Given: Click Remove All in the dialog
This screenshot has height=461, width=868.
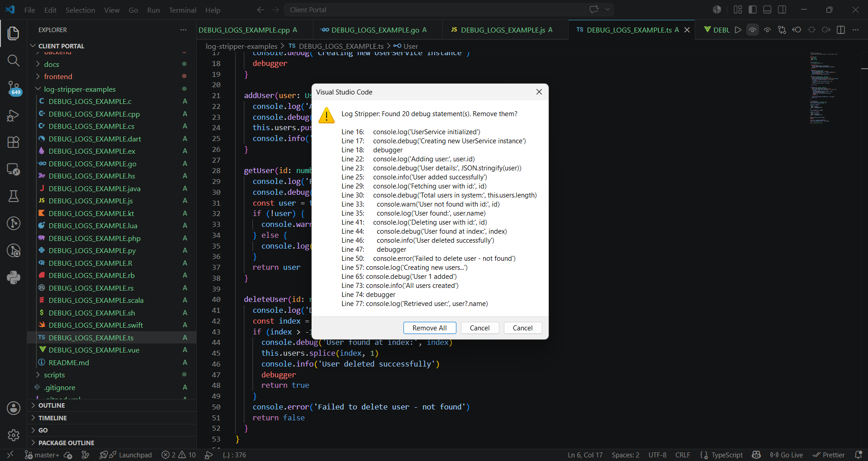Looking at the screenshot, I should click(x=430, y=328).
